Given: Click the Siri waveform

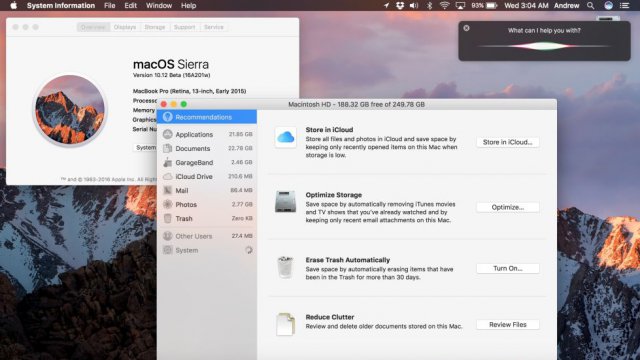Looking at the screenshot, I should [x=544, y=46].
